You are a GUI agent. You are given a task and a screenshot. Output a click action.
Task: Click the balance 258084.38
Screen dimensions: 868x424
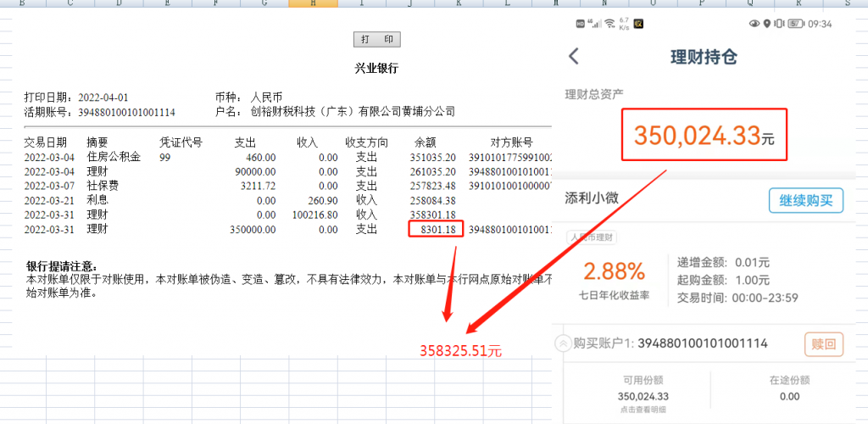(x=433, y=200)
